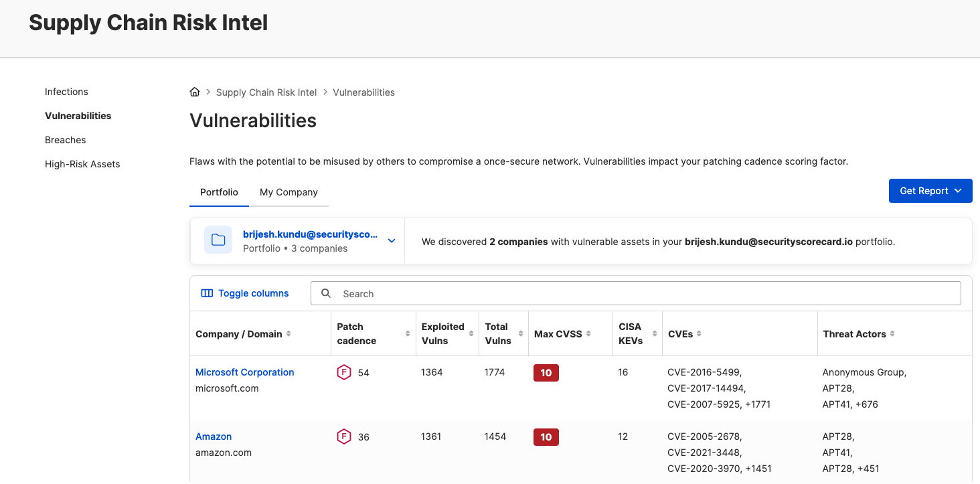Image resolution: width=980 pixels, height=484 pixels.
Task: Click the Vulnerabilities breadcrumb item
Action: click(363, 92)
